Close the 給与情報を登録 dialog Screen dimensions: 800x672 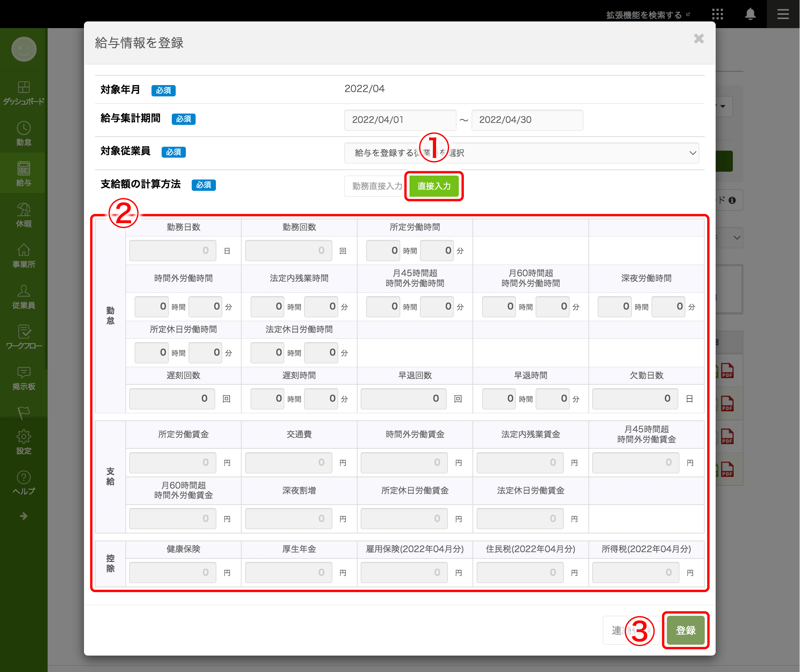tap(699, 39)
